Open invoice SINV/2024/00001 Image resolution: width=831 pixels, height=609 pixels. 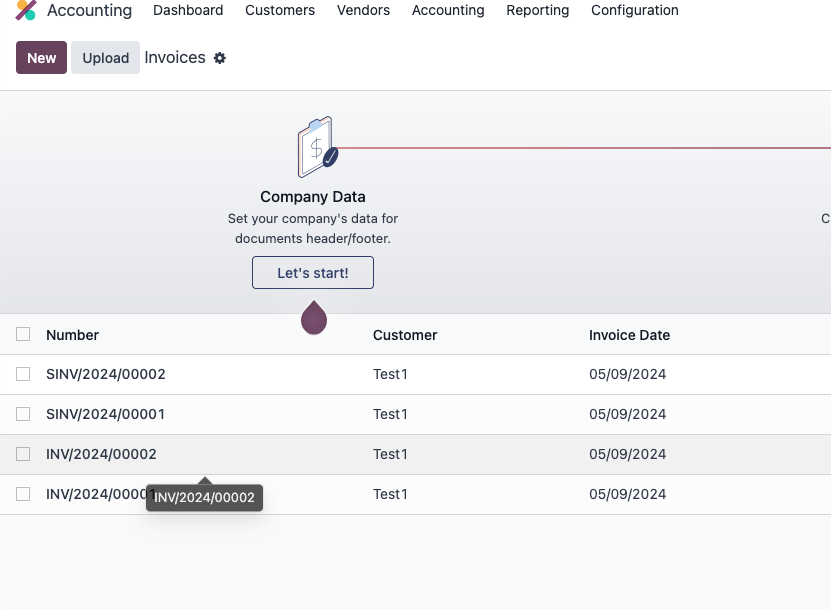105,414
